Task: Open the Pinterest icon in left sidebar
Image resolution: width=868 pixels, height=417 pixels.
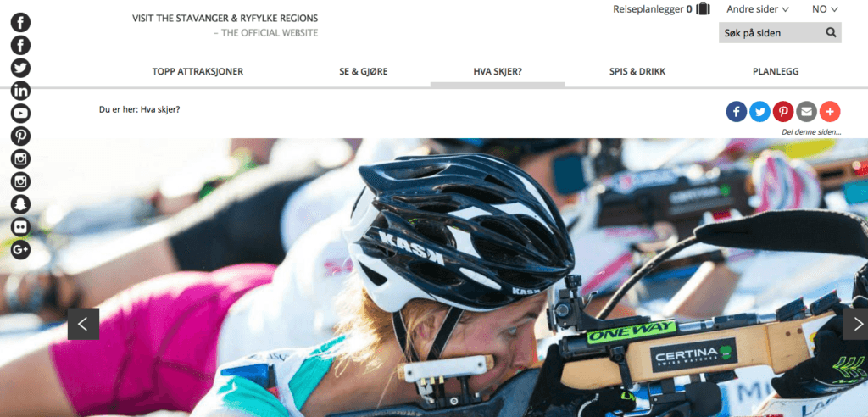Action: pos(20,136)
